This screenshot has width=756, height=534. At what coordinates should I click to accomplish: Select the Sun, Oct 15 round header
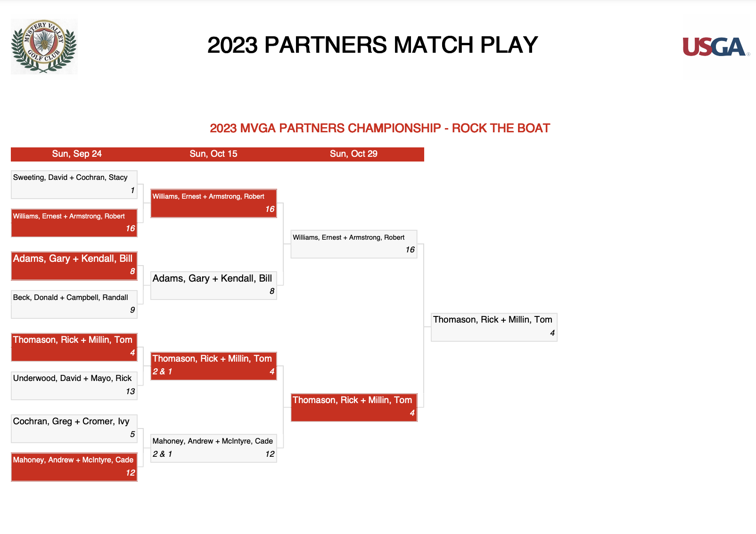pos(214,154)
